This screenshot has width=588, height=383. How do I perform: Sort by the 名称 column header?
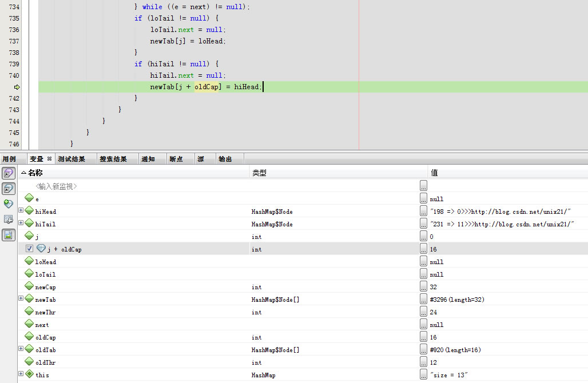click(134, 173)
